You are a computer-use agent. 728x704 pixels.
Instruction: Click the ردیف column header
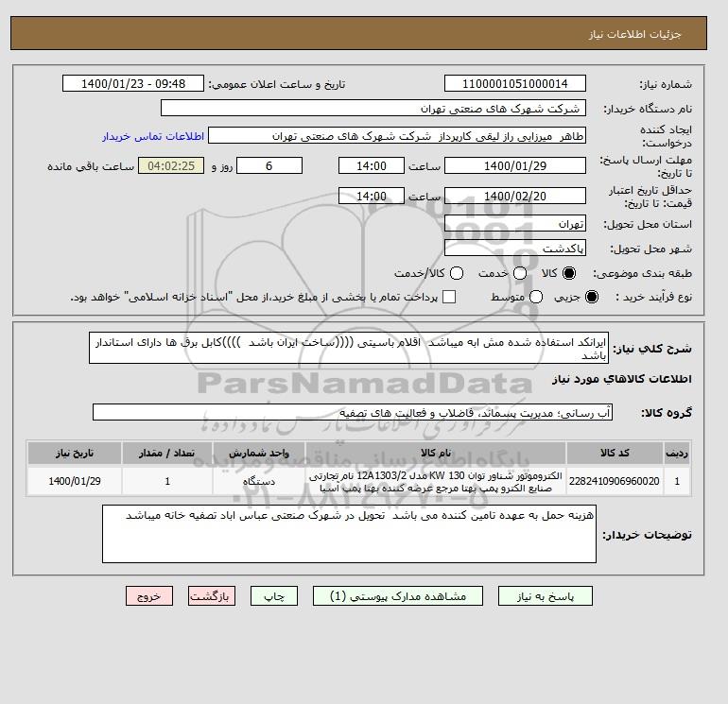(x=677, y=453)
